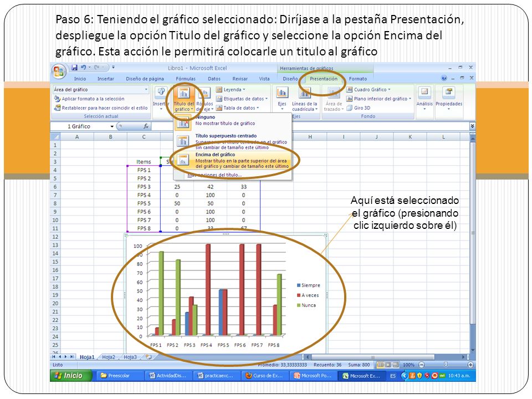Click the fx insert function icon
The width and height of the screenshot is (532, 399).
146,126
